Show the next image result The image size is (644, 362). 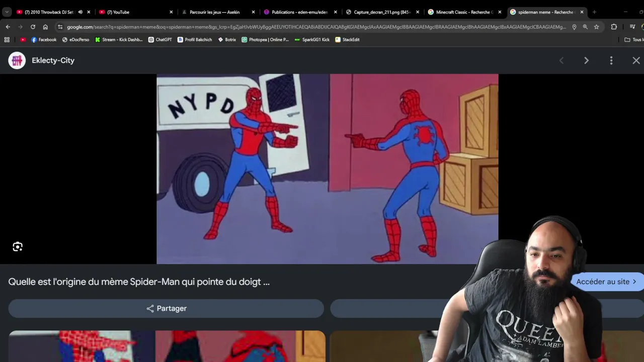tap(586, 60)
